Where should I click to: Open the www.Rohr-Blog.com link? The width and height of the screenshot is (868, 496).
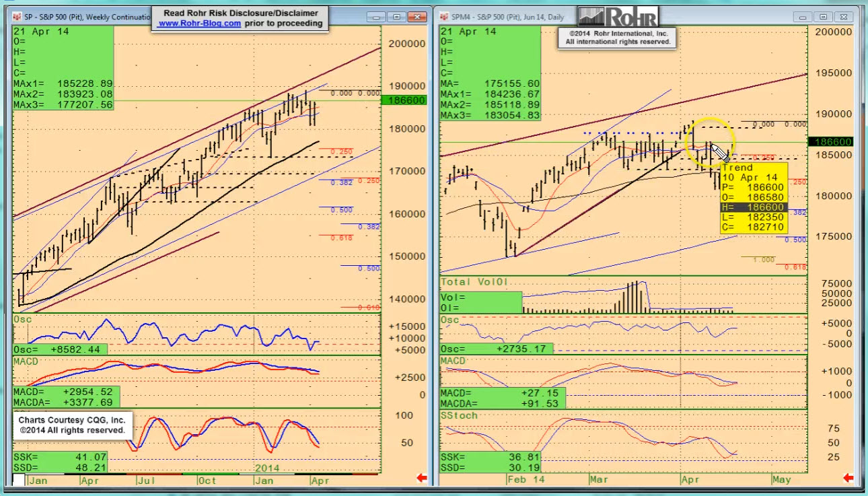pos(199,24)
